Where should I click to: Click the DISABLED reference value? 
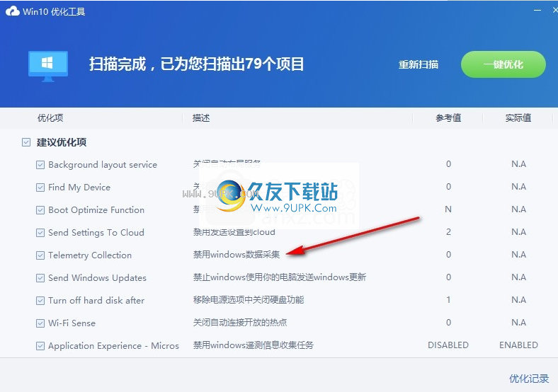[448, 345]
